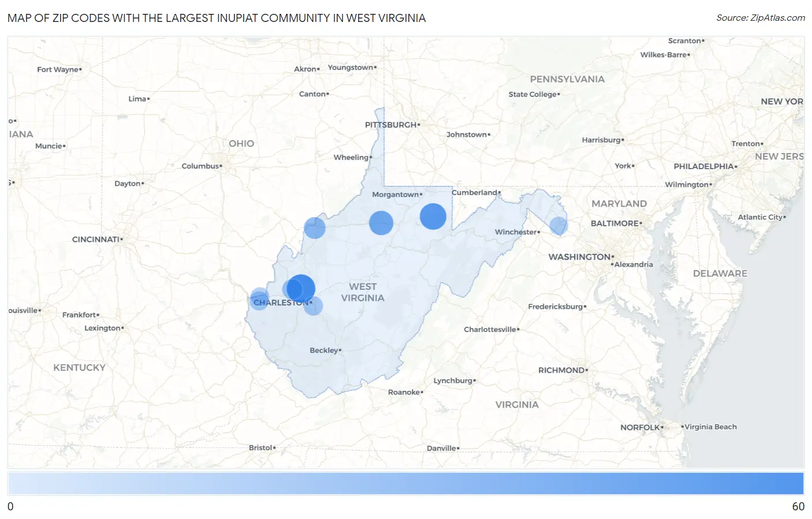Click the Bristol city label
Image resolution: width=812 pixels, height=519 pixels.
(x=260, y=448)
